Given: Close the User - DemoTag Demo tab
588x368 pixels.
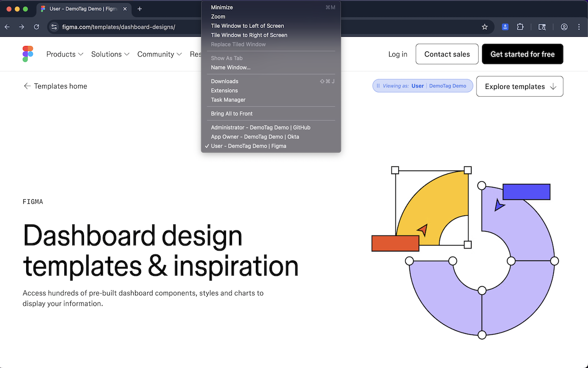Looking at the screenshot, I should pos(125,9).
